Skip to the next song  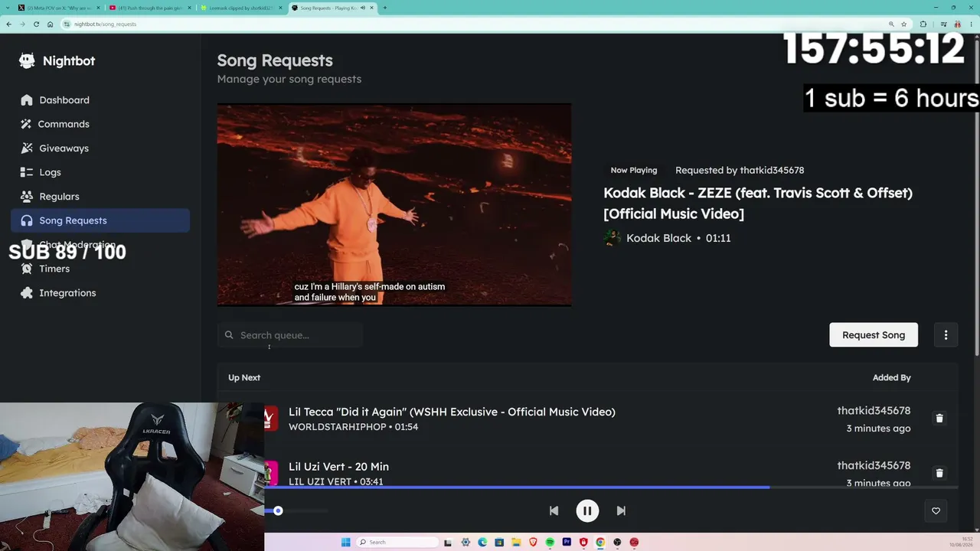click(621, 510)
